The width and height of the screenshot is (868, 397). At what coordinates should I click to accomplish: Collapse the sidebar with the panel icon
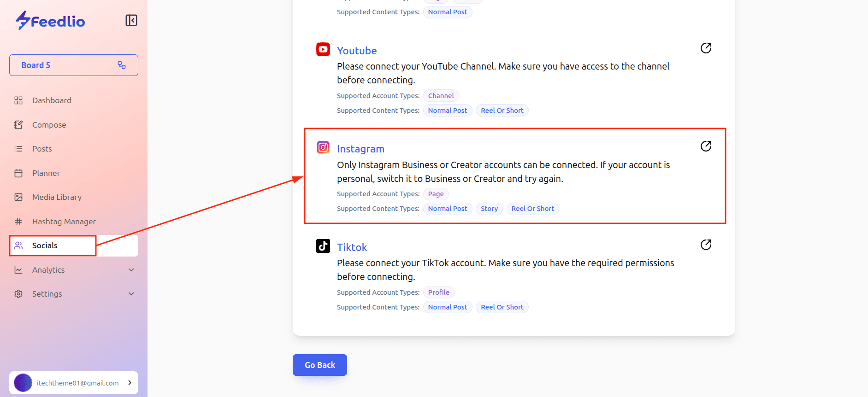131,20
